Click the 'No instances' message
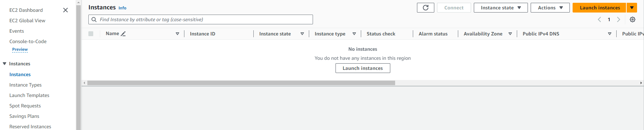The image size is (644, 130). click(363, 49)
